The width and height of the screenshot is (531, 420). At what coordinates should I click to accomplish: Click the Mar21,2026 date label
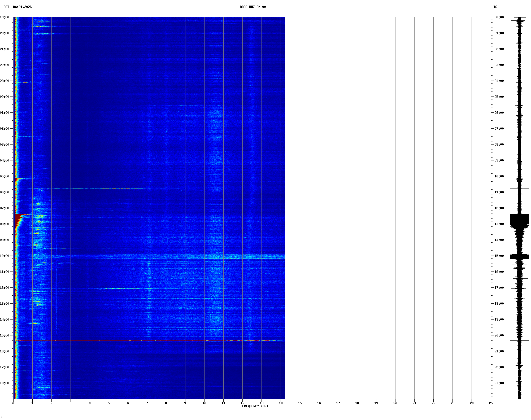click(x=22, y=7)
